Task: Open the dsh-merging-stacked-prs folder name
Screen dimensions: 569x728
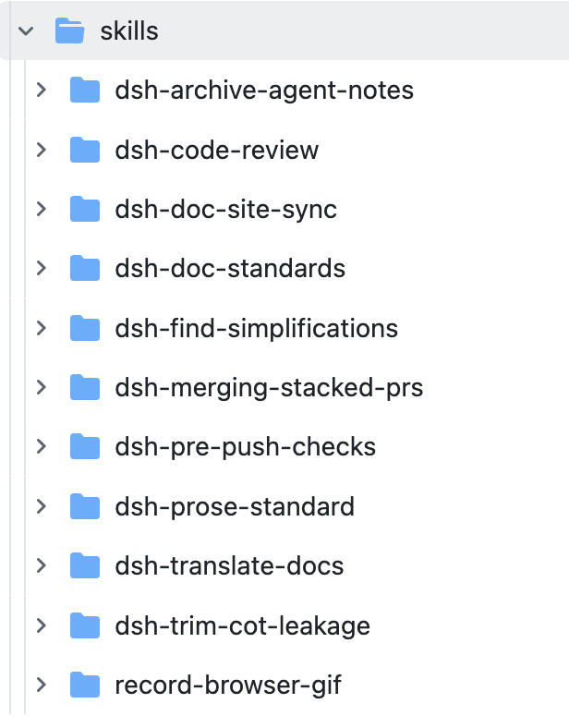Action: (x=269, y=388)
